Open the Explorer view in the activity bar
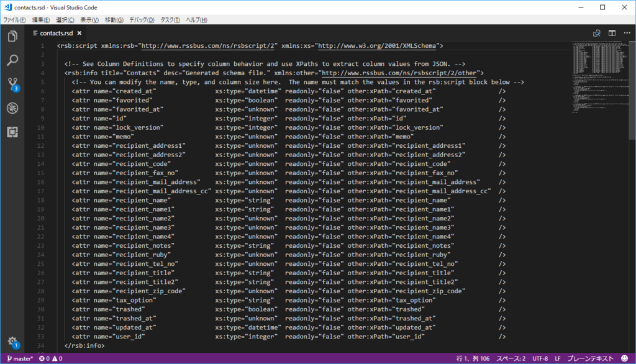This screenshot has width=636, height=364. [11, 37]
